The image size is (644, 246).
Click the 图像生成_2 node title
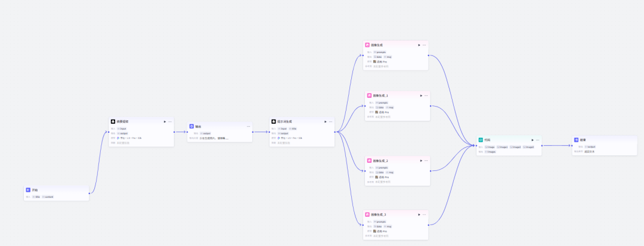380,161
